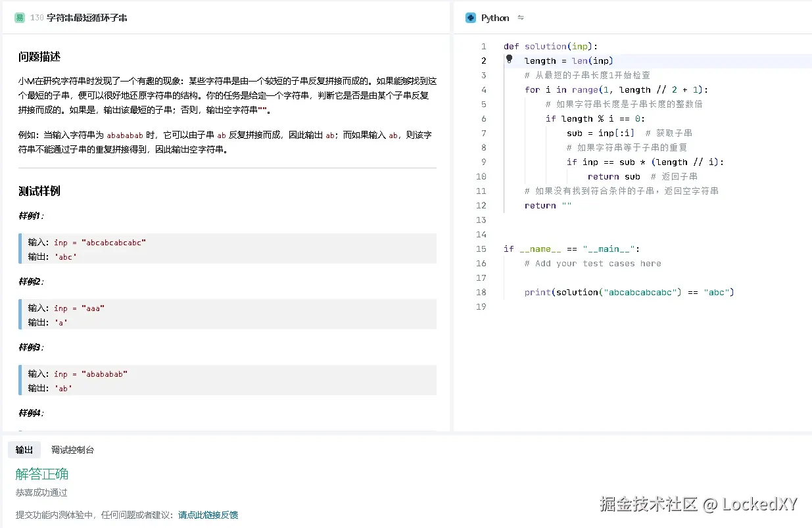The image size is (812, 528).
Task: Click the problem number 130 label
Action: click(x=36, y=18)
